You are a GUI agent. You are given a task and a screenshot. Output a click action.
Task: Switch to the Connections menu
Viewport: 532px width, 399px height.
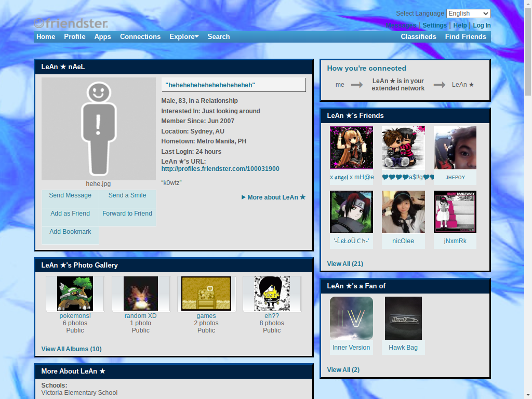(140, 36)
